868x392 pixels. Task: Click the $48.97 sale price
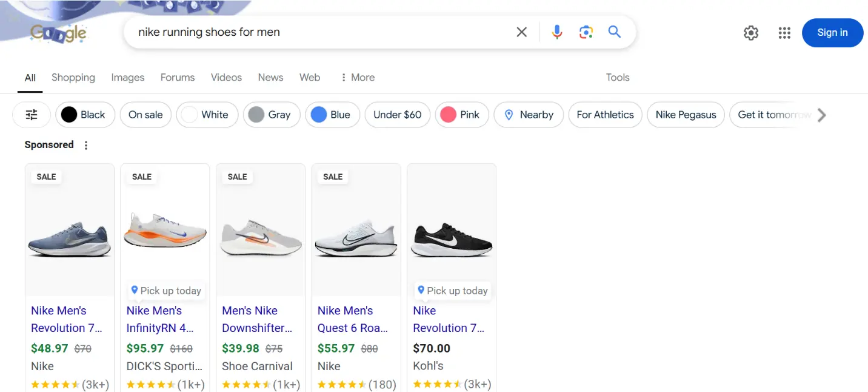(x=50, y=348)
